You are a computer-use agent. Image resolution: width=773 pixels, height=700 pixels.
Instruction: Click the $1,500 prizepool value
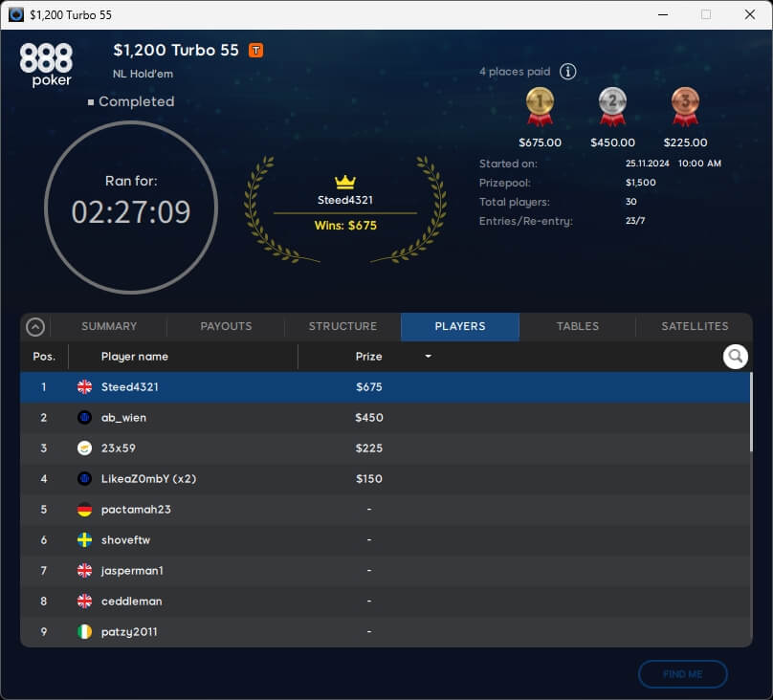tap(640, 183)
